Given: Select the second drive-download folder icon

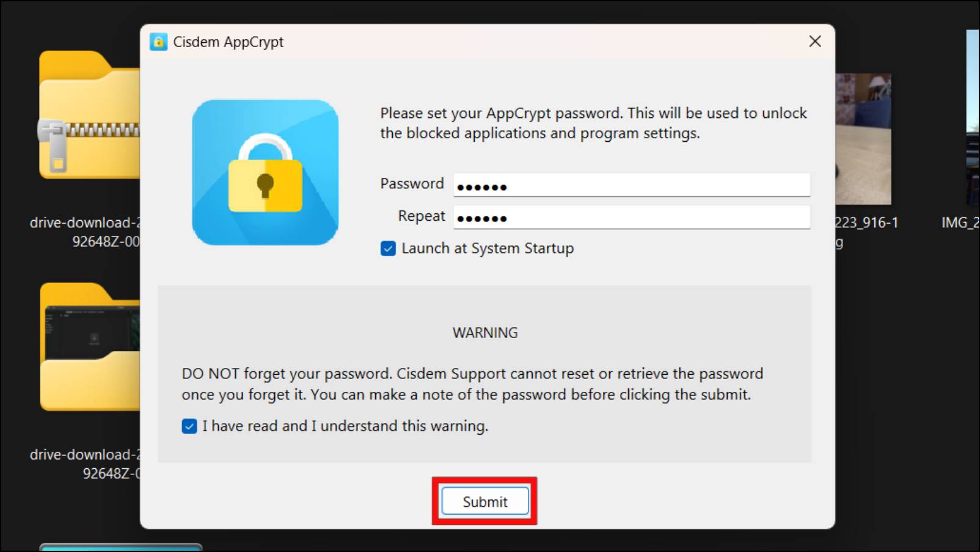Looking at the screenshot, I should 90,347.
